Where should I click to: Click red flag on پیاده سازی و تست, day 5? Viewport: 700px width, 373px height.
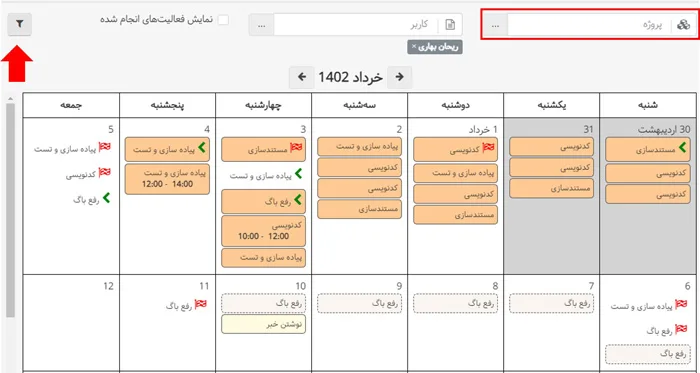[104, 148]
